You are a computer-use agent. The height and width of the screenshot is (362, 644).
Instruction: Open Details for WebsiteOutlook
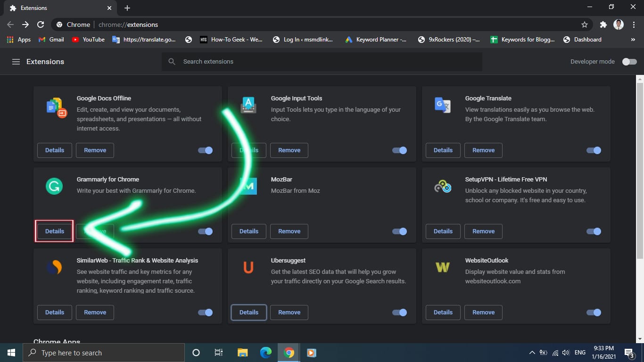(443, 313)
